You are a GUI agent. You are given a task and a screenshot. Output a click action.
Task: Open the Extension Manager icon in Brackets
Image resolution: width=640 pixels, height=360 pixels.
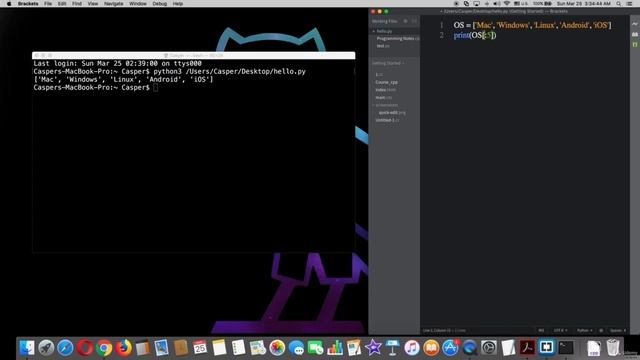point(635,34)
